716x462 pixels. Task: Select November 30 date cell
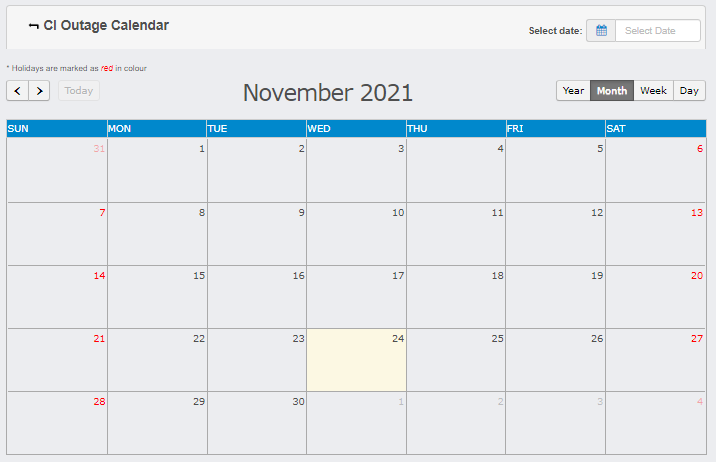[x=257, y=423]
